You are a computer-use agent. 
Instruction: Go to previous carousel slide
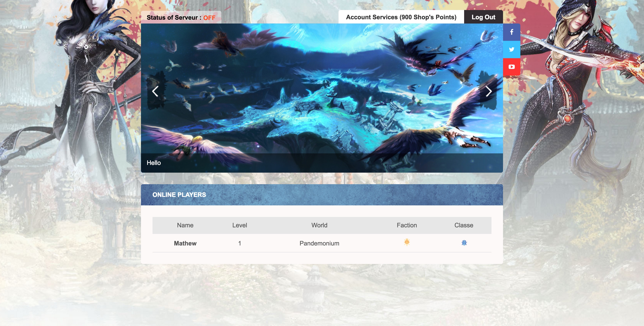pos(155,91)
